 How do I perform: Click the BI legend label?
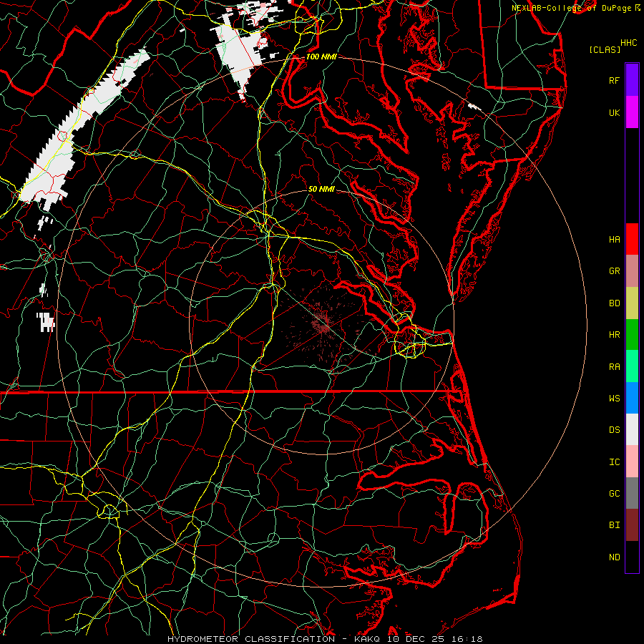click(x=615, y=525)
